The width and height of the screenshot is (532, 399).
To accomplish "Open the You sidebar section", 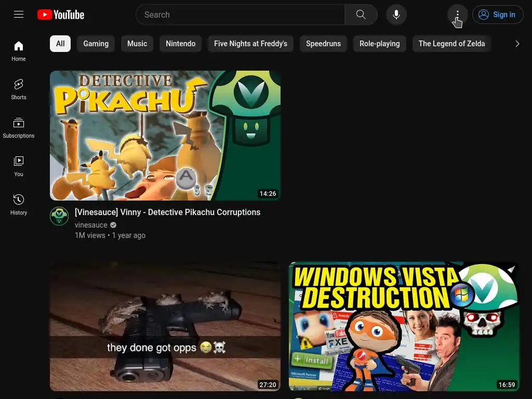I will (x=19, y=166).
